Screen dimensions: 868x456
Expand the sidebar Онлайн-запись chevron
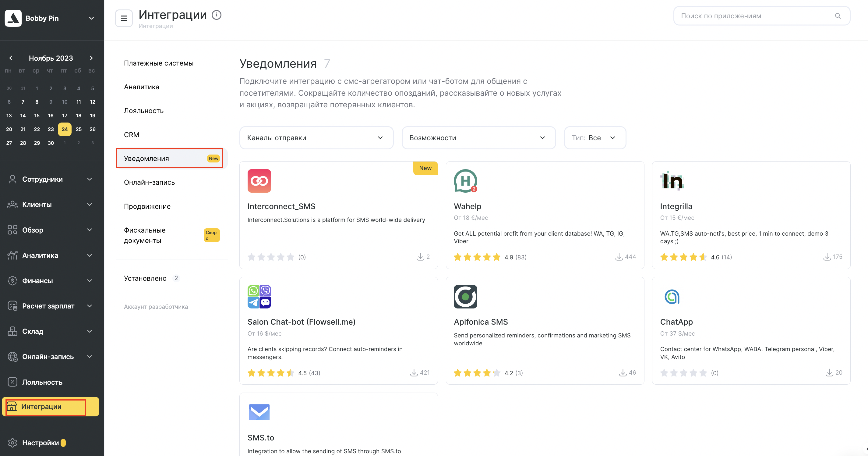tap(90, 357)
